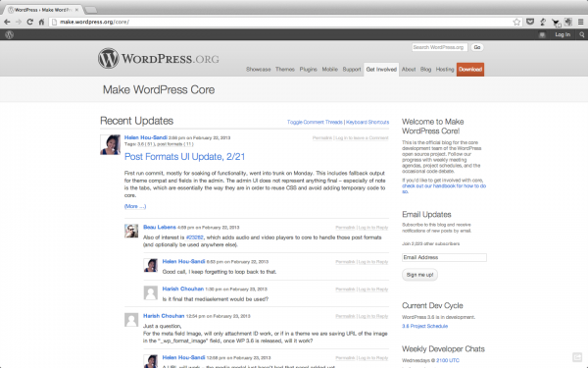The width and height of the screenshot is (588, 368).
Task: Open the About nav item
Action: [409, 69]
